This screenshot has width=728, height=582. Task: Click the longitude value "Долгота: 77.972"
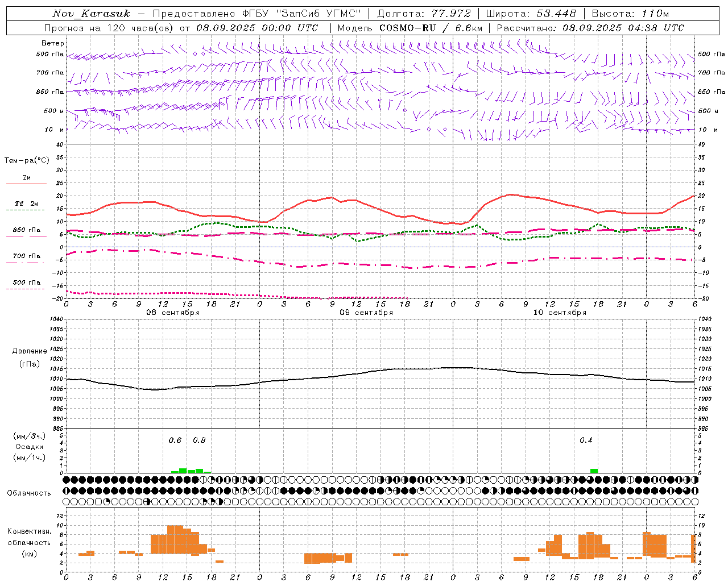(x=424, y=14)
